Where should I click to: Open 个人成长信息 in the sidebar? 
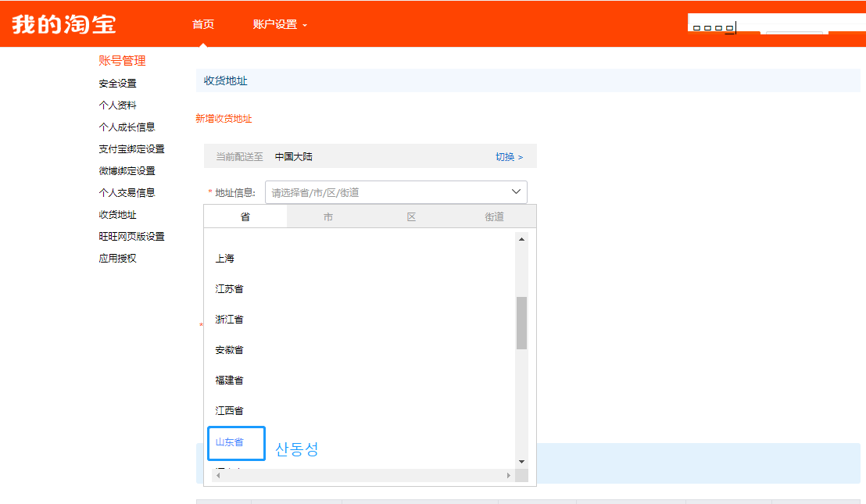[x=127, y=127]
